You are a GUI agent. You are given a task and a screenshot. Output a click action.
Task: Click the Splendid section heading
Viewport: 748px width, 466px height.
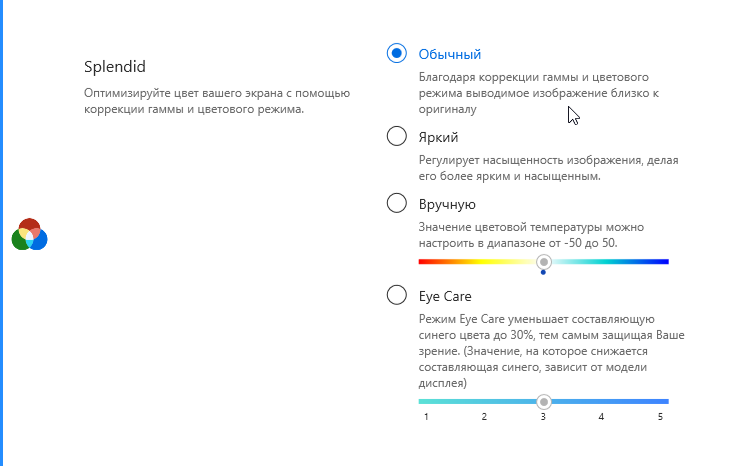click(115, 67)
